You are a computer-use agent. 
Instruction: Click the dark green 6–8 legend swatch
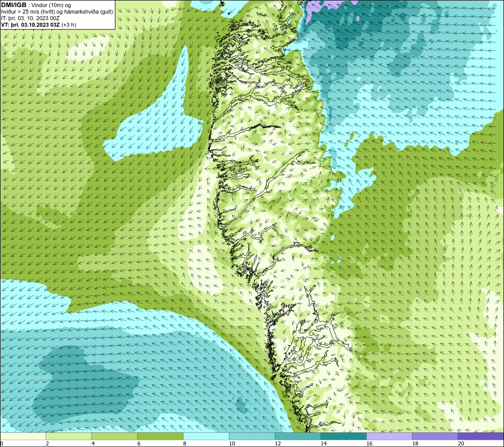click(160, 436)
